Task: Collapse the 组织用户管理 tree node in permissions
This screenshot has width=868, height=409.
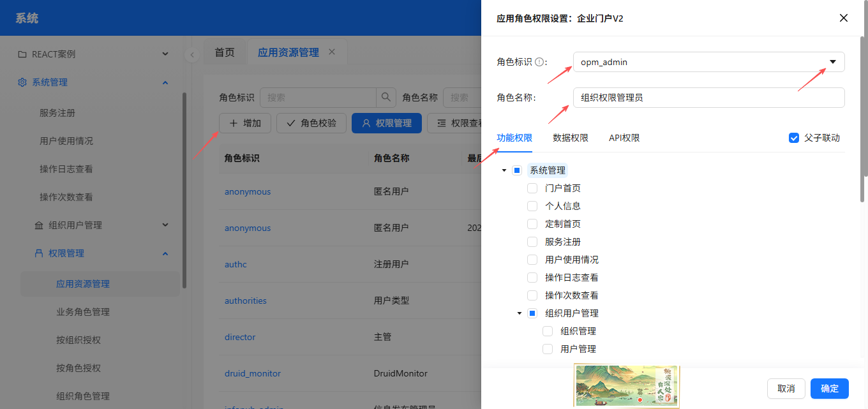Action: 520,313
